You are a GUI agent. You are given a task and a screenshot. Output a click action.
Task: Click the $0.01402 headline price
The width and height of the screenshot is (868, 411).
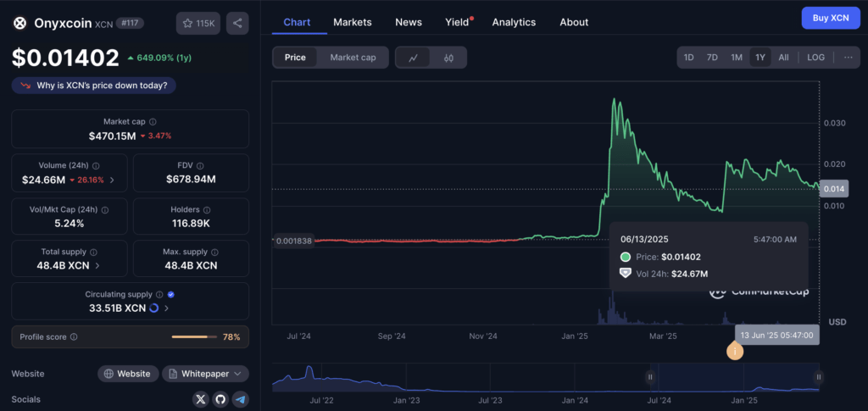coord(65,58)
